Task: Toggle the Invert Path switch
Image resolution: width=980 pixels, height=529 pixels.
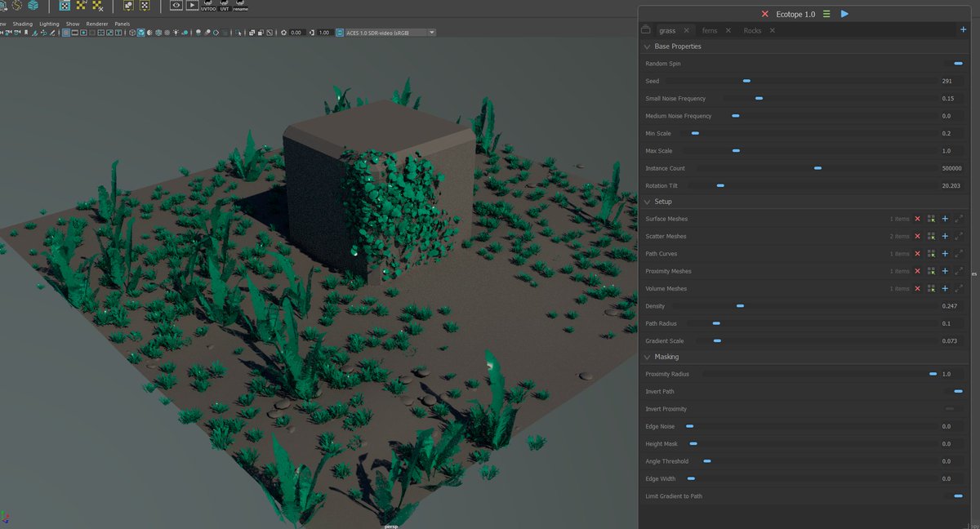Action: (x=958, y=391)
